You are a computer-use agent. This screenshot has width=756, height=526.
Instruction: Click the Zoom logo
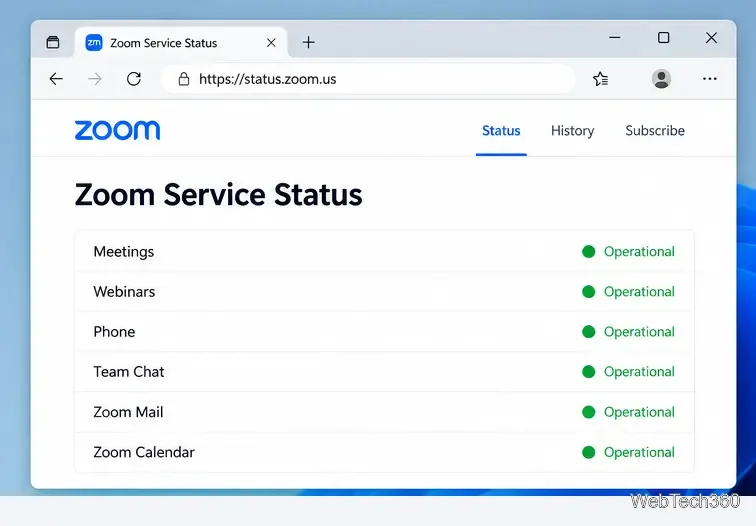117,130
